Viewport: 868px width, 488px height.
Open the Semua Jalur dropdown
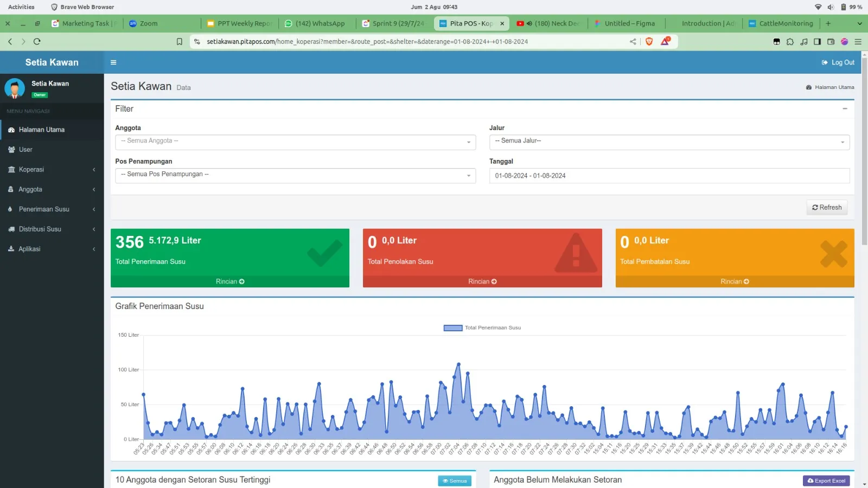(x=669, y=142)
